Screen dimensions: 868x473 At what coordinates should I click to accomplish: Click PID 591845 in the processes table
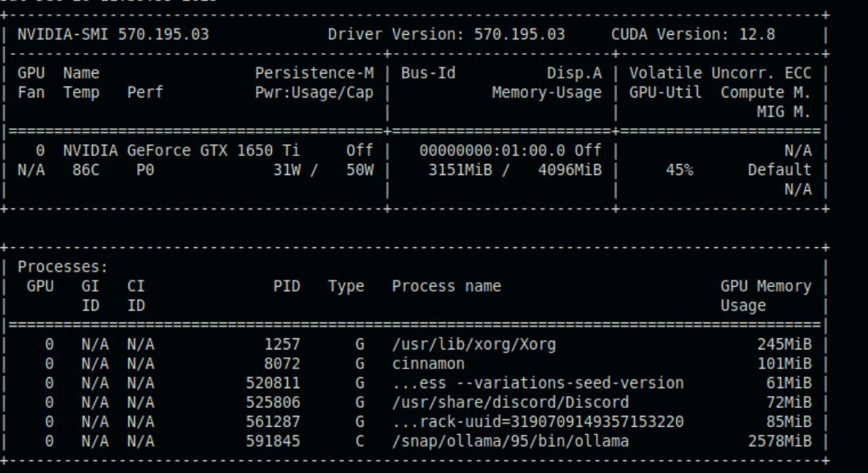[273, 441]
